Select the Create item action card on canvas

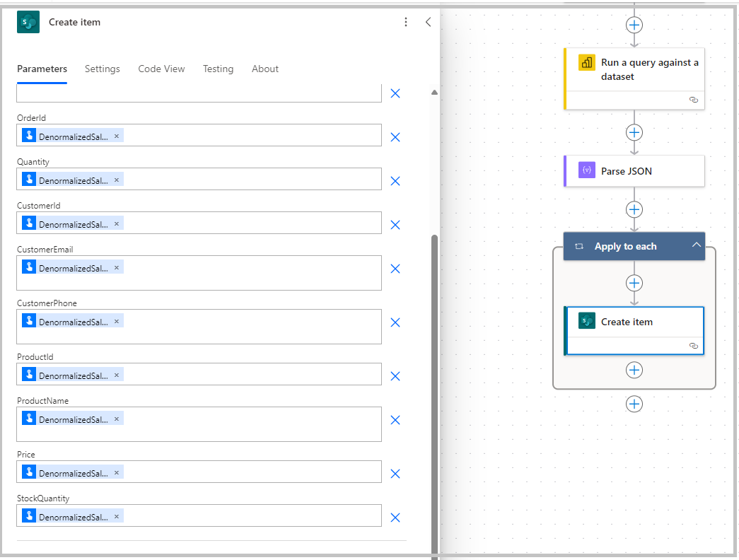point(634,331)
